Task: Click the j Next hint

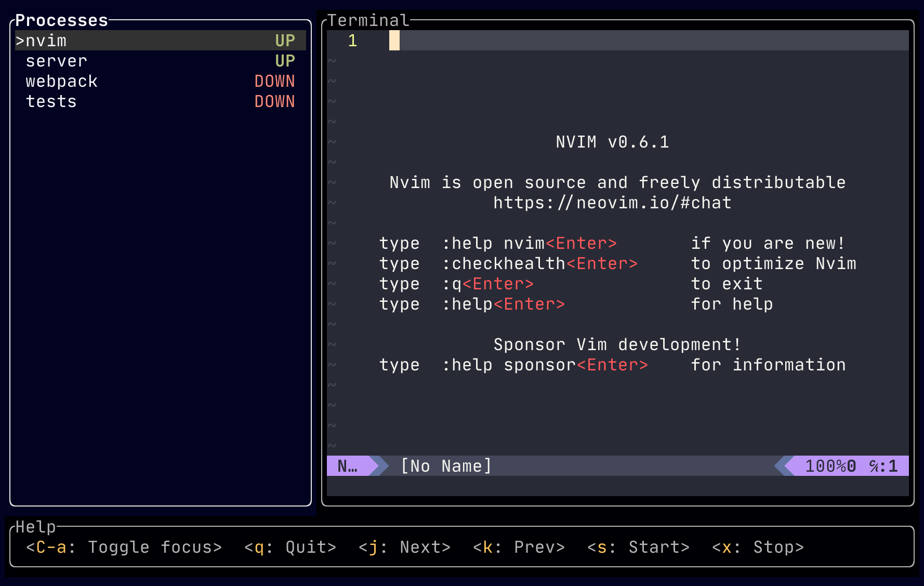Action: click(404, 547)
